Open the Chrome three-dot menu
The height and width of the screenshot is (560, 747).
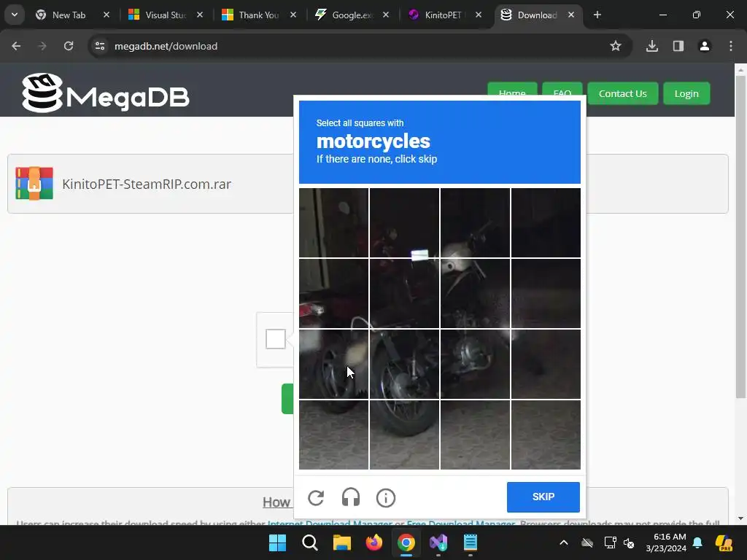click(730, 46)
